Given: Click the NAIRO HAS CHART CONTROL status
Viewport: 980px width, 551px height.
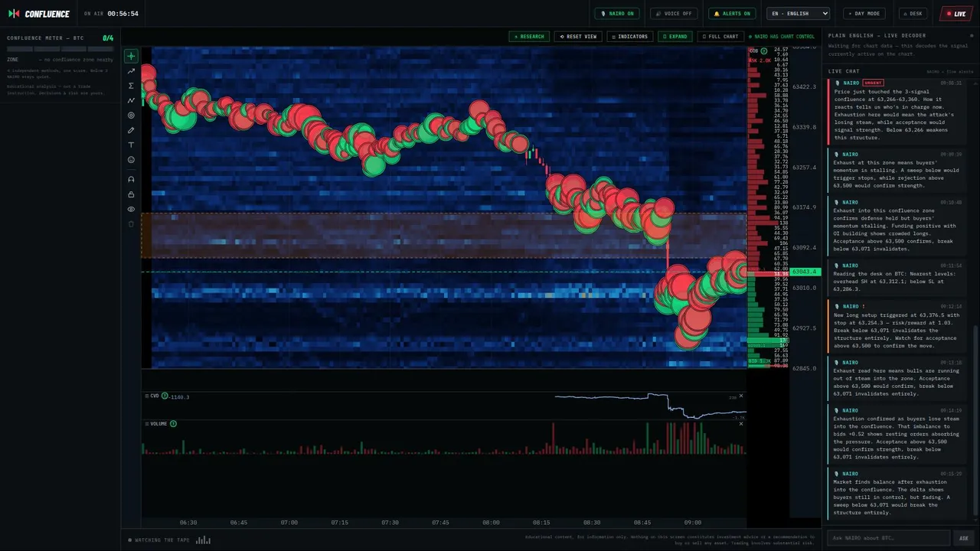Looking at the screenshot, I should click(x=782, y=37).
